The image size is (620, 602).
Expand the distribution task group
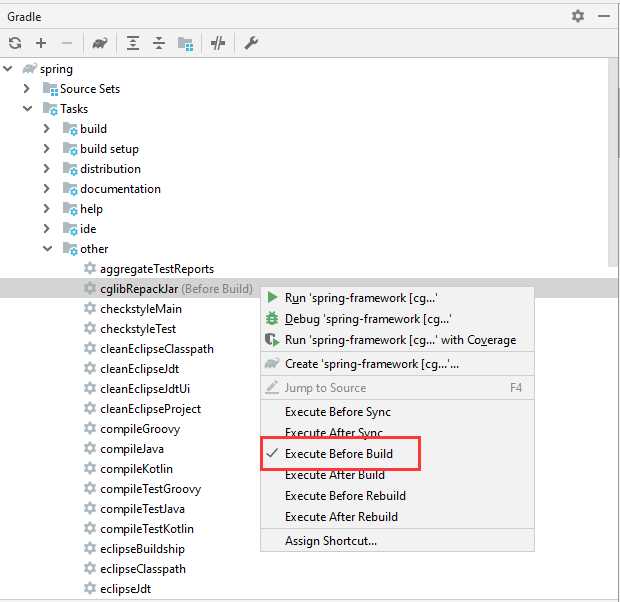[47, 168]
